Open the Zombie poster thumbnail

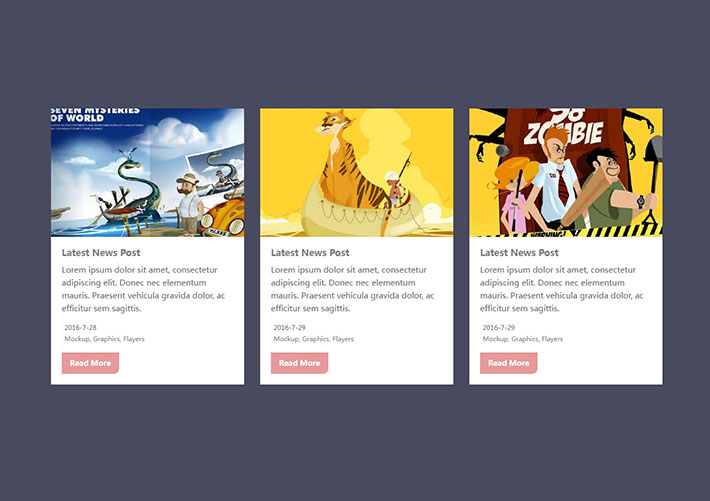(x=566, y=172)
